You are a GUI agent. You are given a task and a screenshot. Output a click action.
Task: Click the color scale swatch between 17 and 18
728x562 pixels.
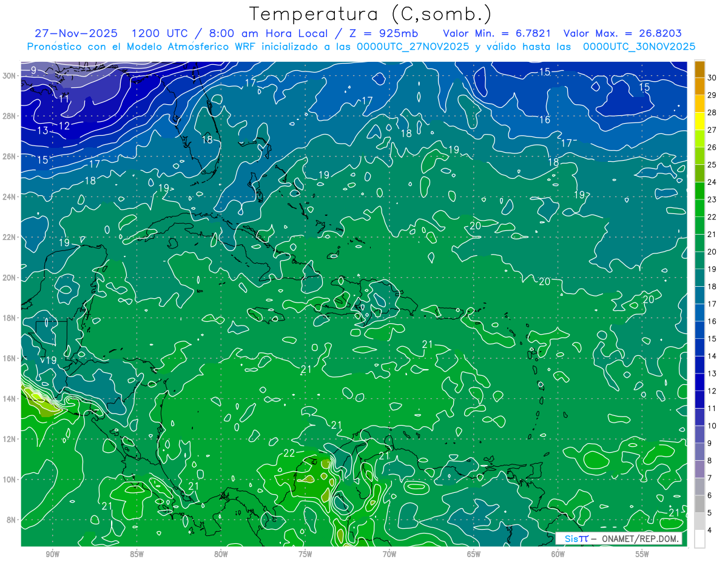[x=699, y=295]
